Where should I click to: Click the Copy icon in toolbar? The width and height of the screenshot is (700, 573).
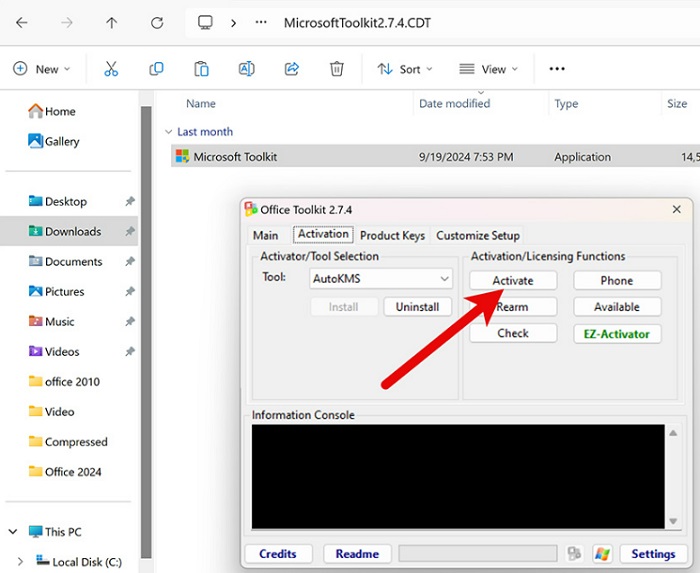click(156, 69)
